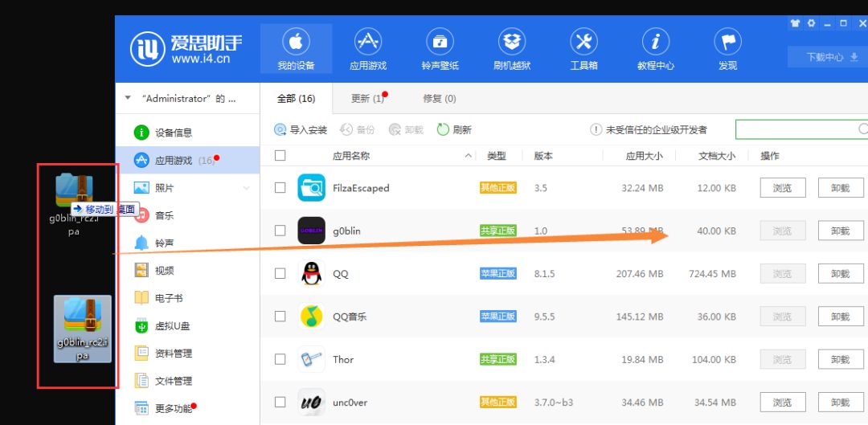Select 文件管理 file management
868x425 pixels.
(187, 382)
